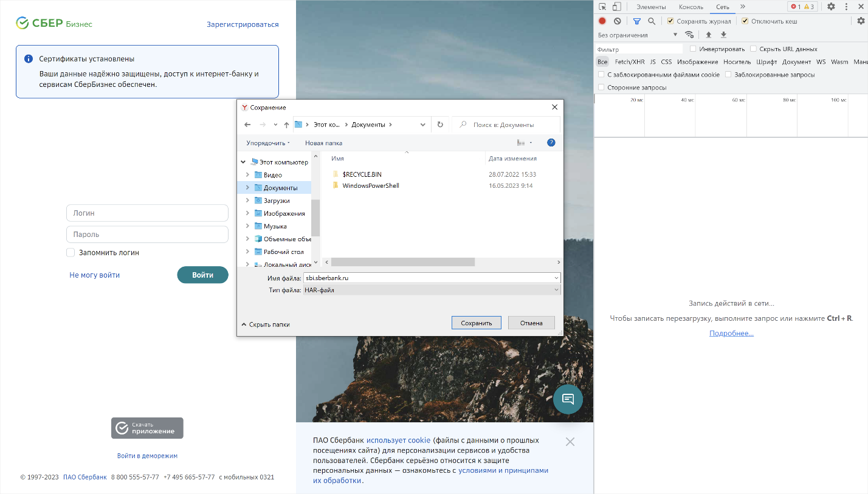Focus the Фильтр field in DevTools

(639, 49)
